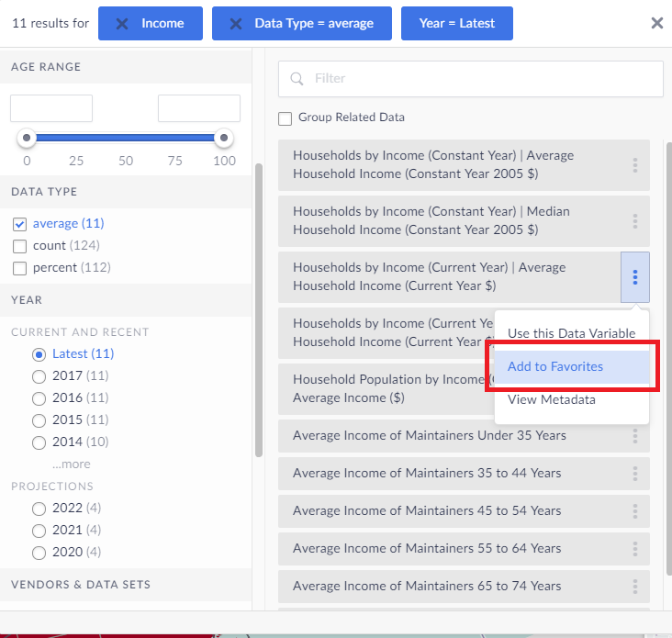Remove the Income search tag

[123, 23]
